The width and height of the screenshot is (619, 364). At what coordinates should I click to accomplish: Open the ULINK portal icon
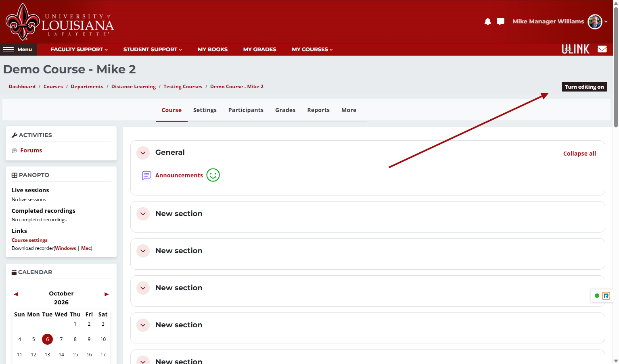coord(575,49)
